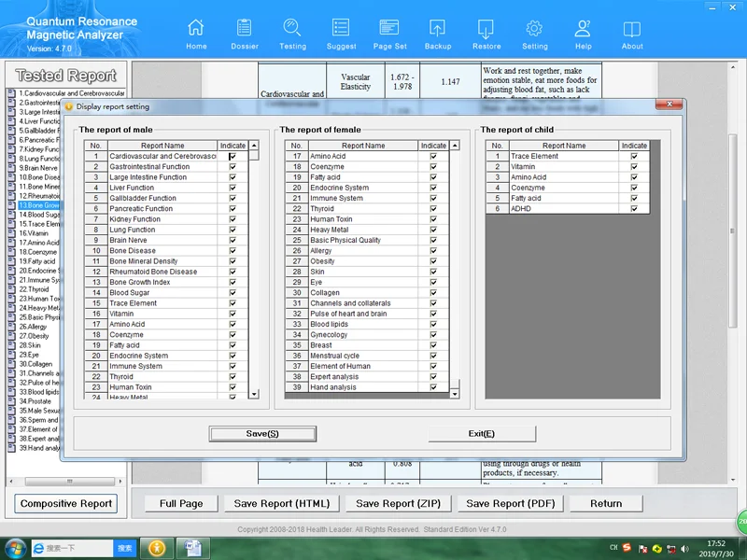This screenshot has height=560, width=747.
Task: Click the Exit(E) button
Action: point(482,434)
